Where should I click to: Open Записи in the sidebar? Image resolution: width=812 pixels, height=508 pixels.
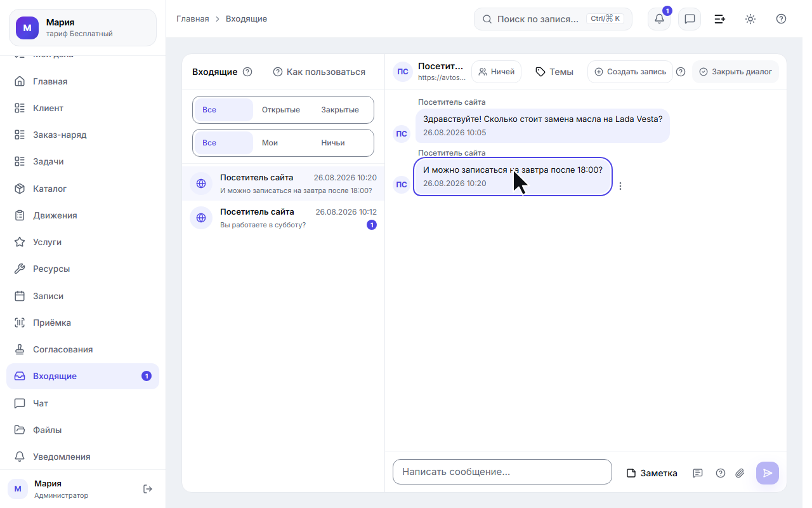point(82,296)
